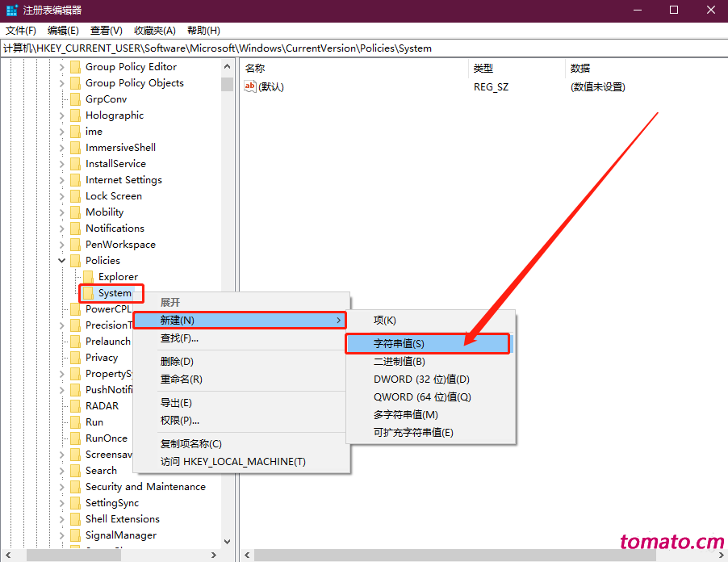Click the (默认) string value icon
Screen dimensions: 728x562
(249, 86)
